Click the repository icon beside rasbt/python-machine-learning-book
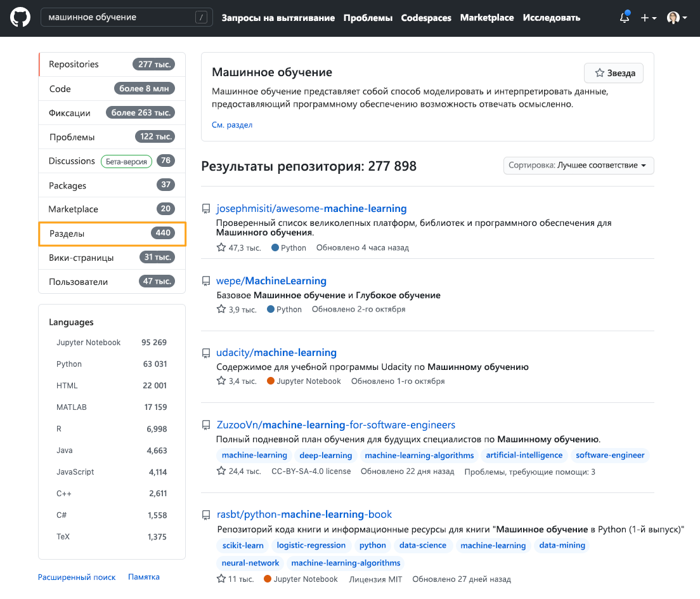This screenshot has height=599, width=700. [x=205, y=514]
